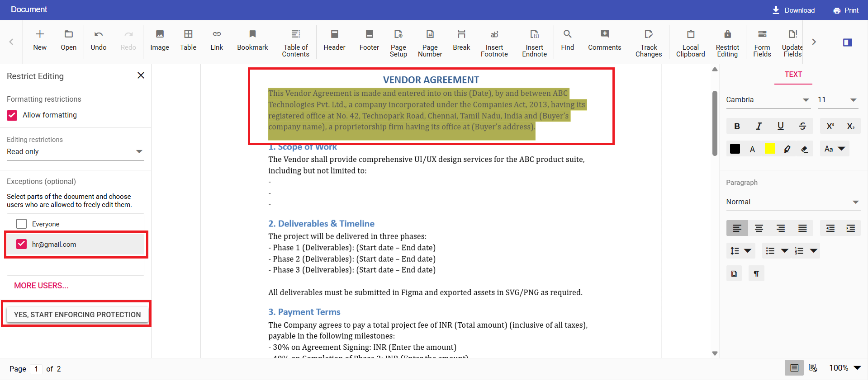Expand the Normal paragraph style dropdown
This screenshot has width=868, height=381.
[855, 202]
